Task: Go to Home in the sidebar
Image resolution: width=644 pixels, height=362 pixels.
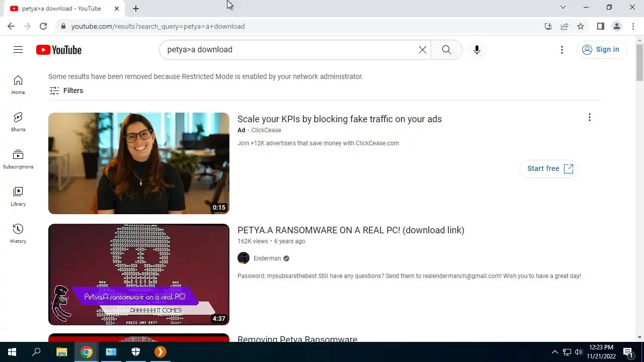Action: tap(18, 85)
